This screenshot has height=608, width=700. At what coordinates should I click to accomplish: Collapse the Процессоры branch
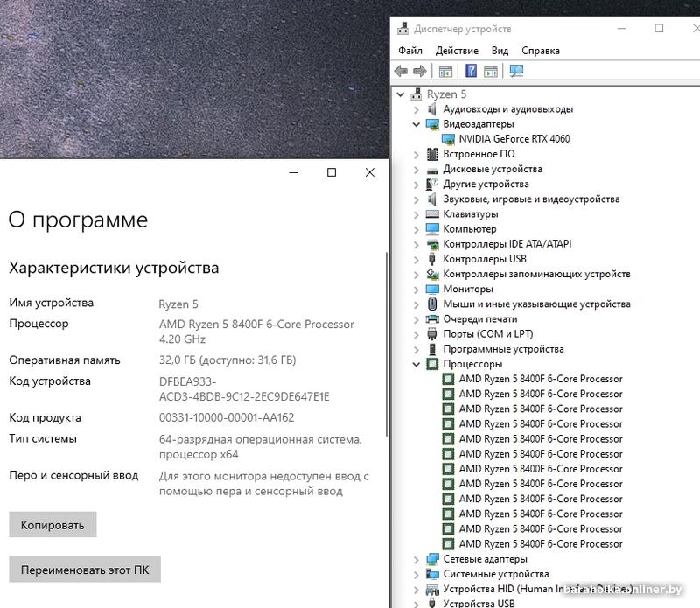(416, 365)
